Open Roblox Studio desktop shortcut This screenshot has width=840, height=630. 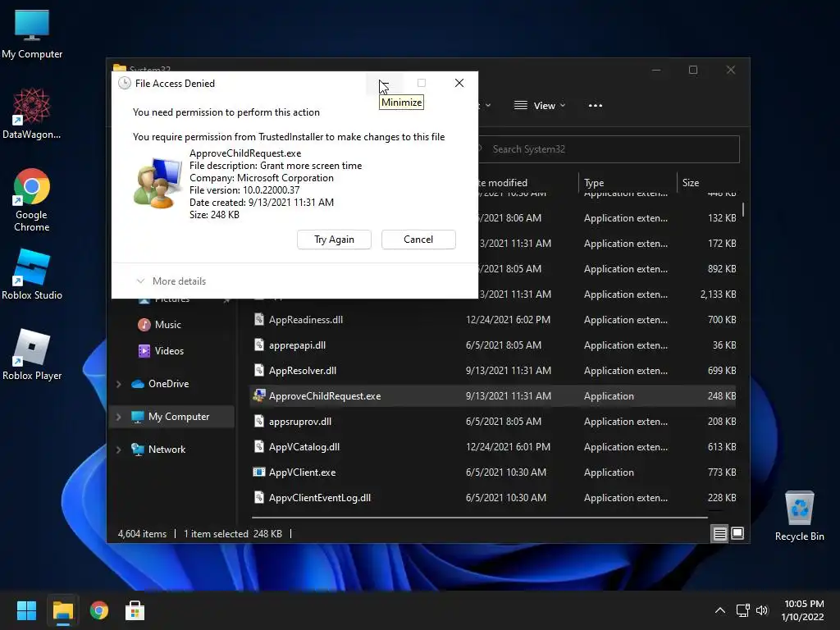32,274
